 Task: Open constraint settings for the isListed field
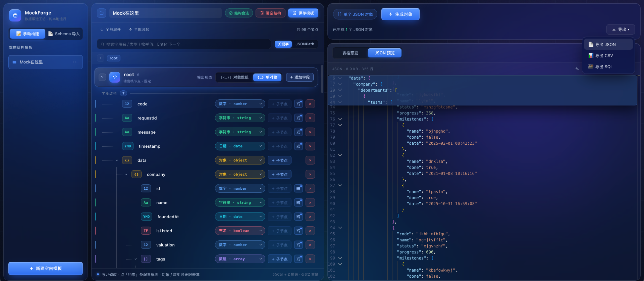click(x=299, y=231)
